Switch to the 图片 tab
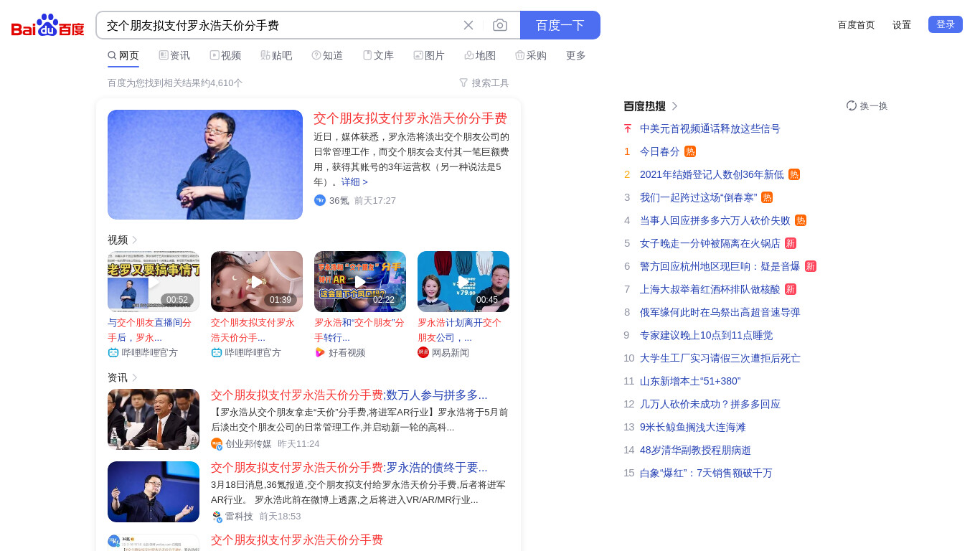Viewport: 980px width, 551px height. [429, 55]
